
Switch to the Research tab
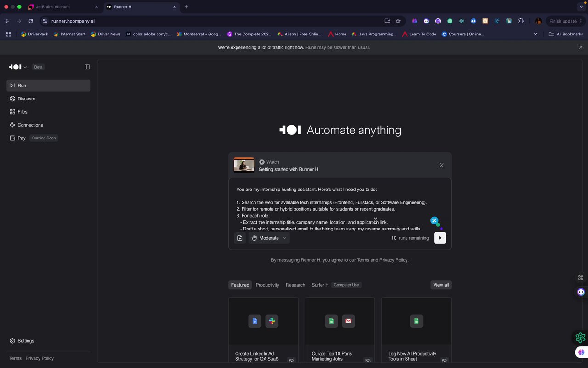pyautogui.click(x=295, y=285)
